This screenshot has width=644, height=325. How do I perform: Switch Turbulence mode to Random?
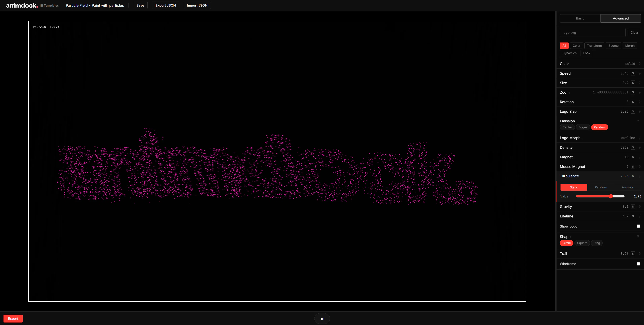pyautogui.click(x=601, y=187)
